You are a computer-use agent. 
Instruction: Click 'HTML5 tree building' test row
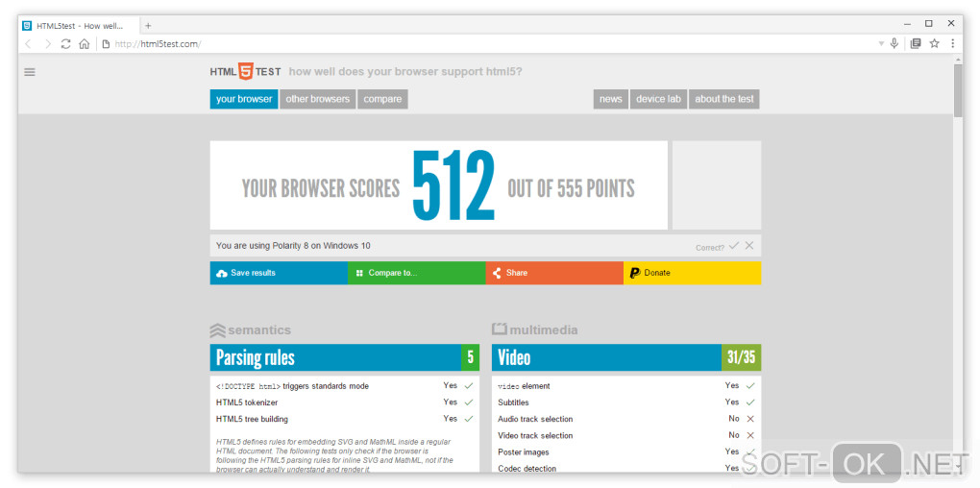(345, 419)
